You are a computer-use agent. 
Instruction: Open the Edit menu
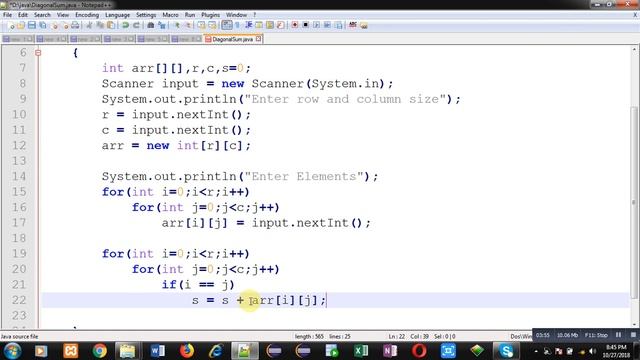23,15
